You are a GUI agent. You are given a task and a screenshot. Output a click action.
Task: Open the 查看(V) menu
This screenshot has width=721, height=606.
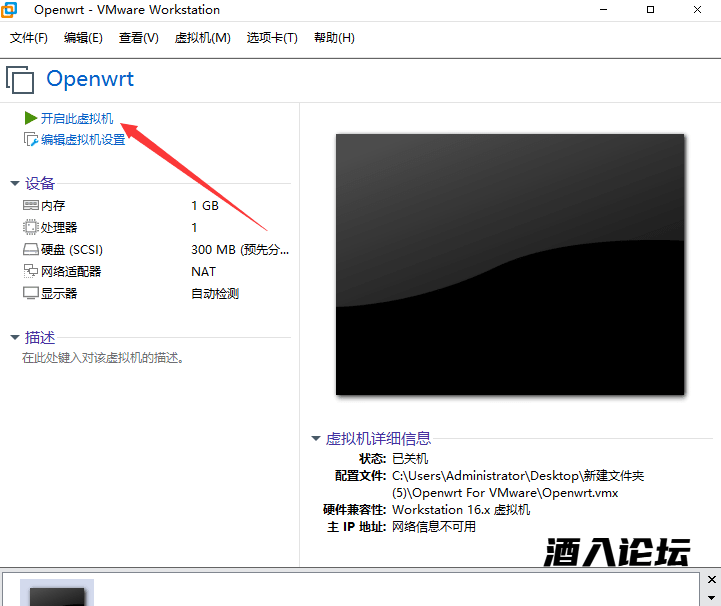(x=138, y=38)
